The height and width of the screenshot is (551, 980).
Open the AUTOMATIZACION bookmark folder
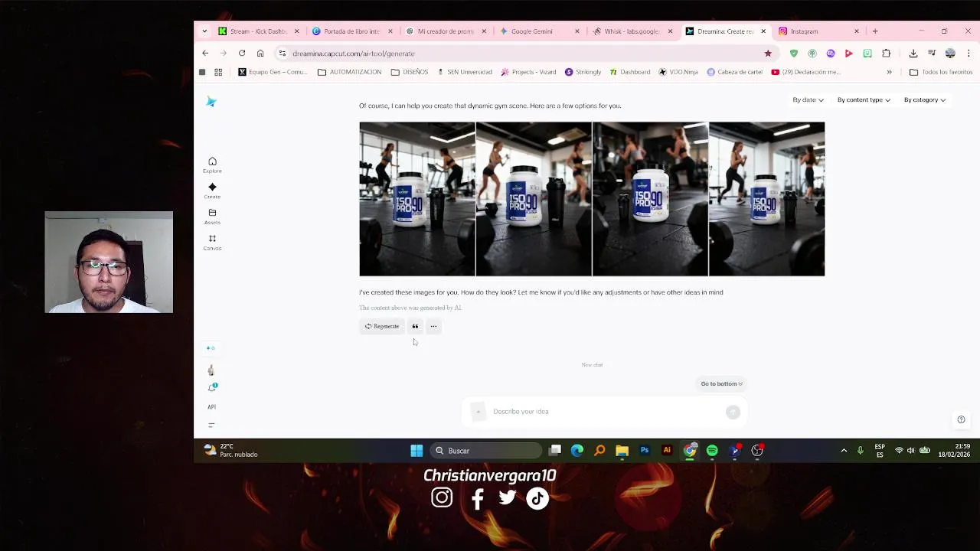pos(349,72)
